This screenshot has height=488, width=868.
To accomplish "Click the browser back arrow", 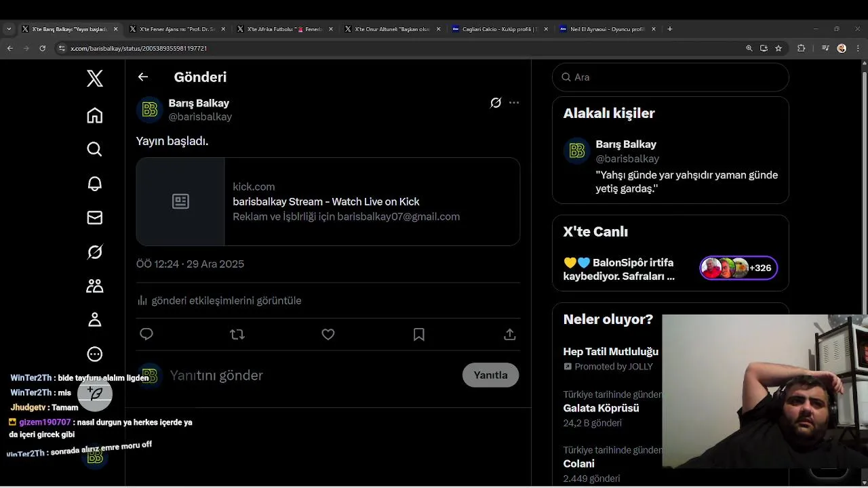I will (x=9, y=48).
